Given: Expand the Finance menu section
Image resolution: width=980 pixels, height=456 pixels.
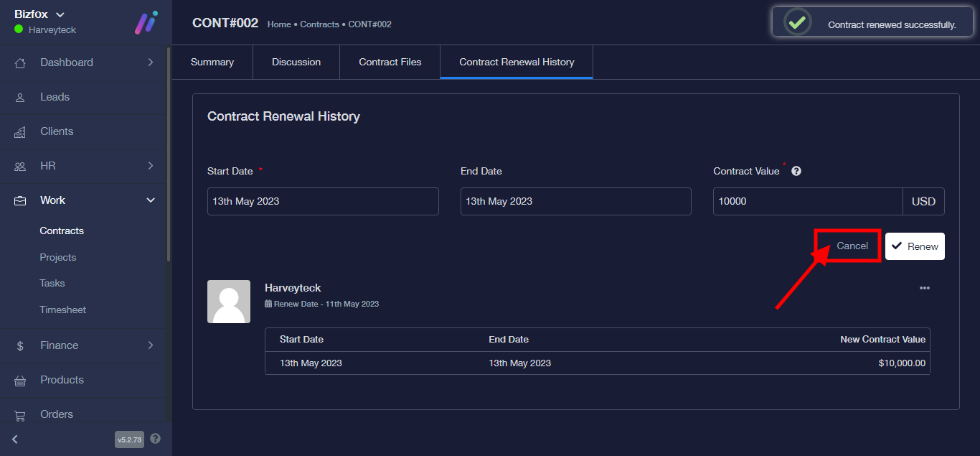Looking at the screenshot, I should [x=150, y=345].
